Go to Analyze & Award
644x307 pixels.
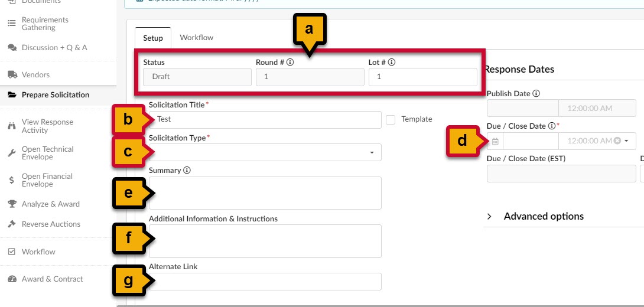pyautogui.click(x=51, y=204)
